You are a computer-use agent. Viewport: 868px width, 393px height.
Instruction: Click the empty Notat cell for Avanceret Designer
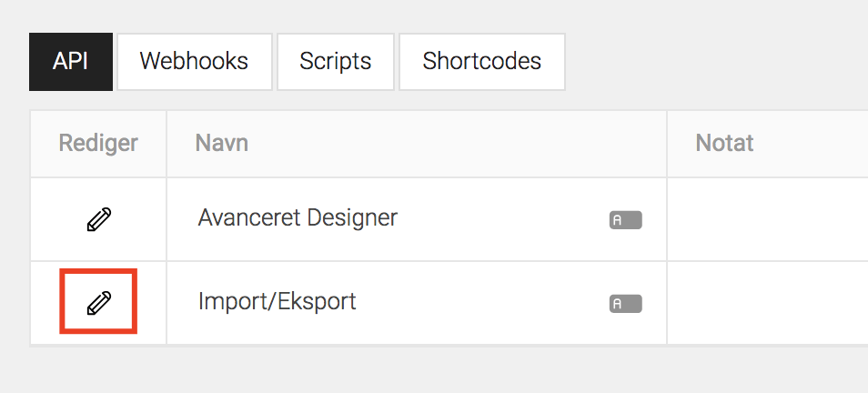click(x=767, y=219)
